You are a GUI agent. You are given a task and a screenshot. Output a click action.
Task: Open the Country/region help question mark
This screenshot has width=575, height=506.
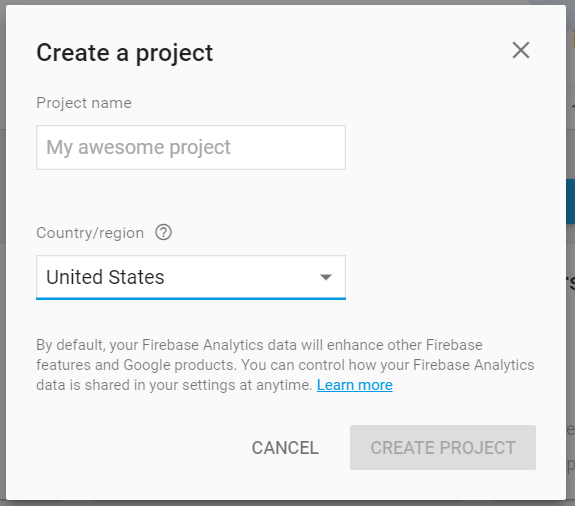(163, 232)
